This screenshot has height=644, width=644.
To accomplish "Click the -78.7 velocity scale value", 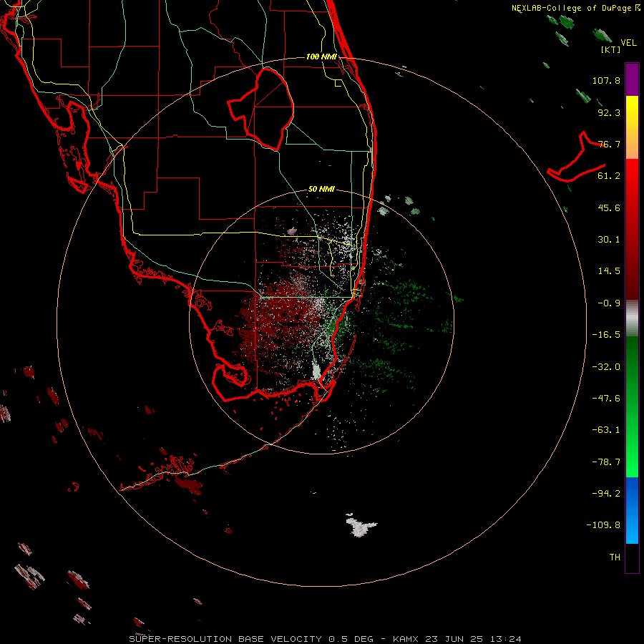I will point(606,462).
